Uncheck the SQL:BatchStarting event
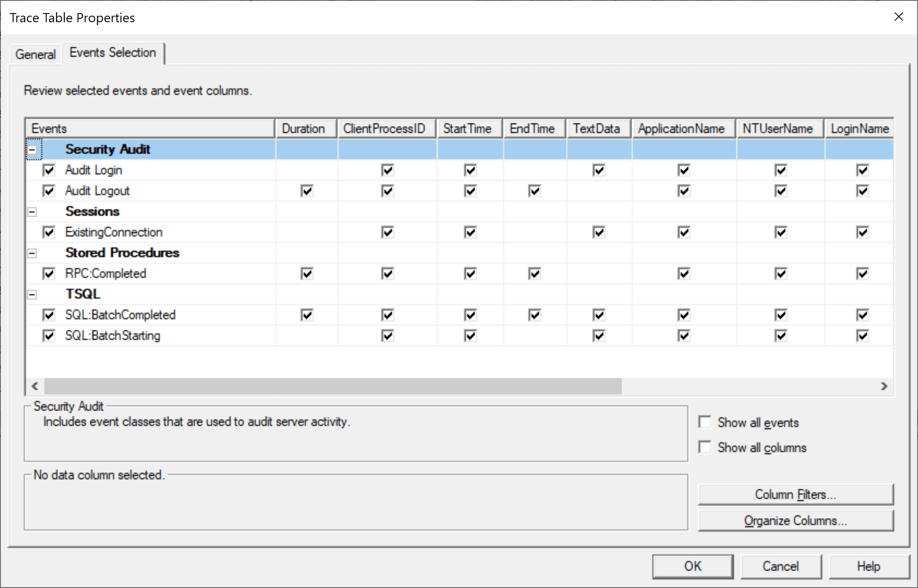This screenshot has width=918, height=588. [49, 335]
